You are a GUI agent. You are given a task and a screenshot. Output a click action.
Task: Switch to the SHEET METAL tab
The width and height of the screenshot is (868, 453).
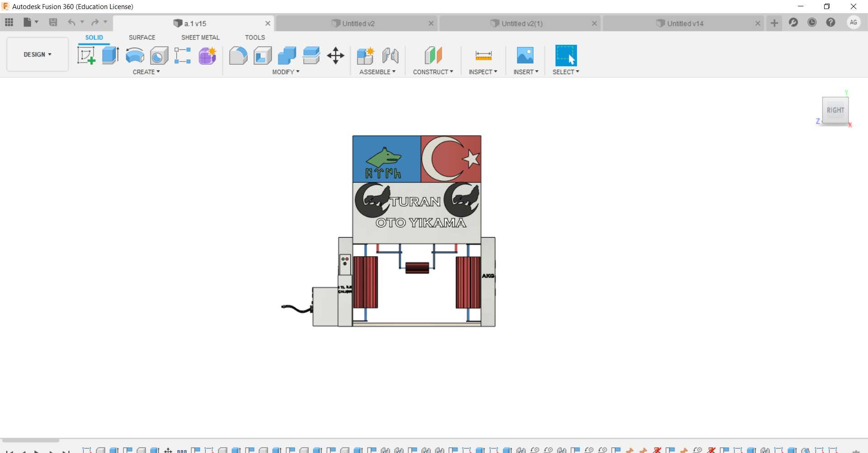point(200,38)
